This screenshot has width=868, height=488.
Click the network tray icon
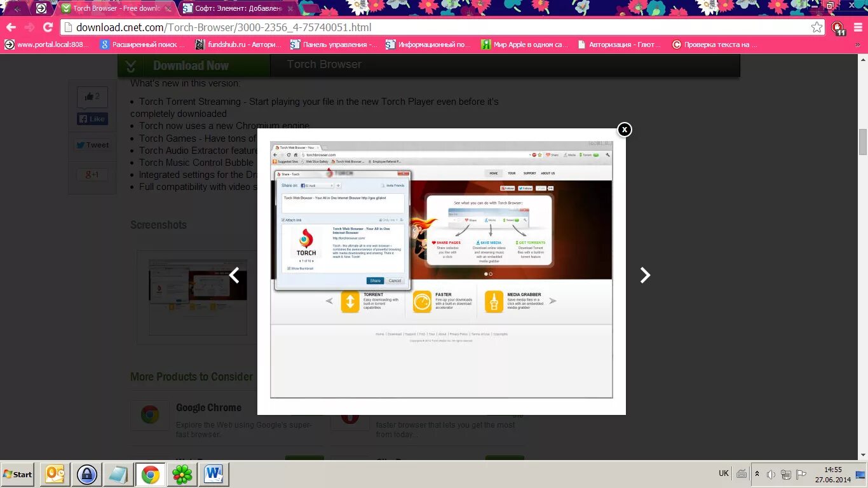click(x=787, y=475)
